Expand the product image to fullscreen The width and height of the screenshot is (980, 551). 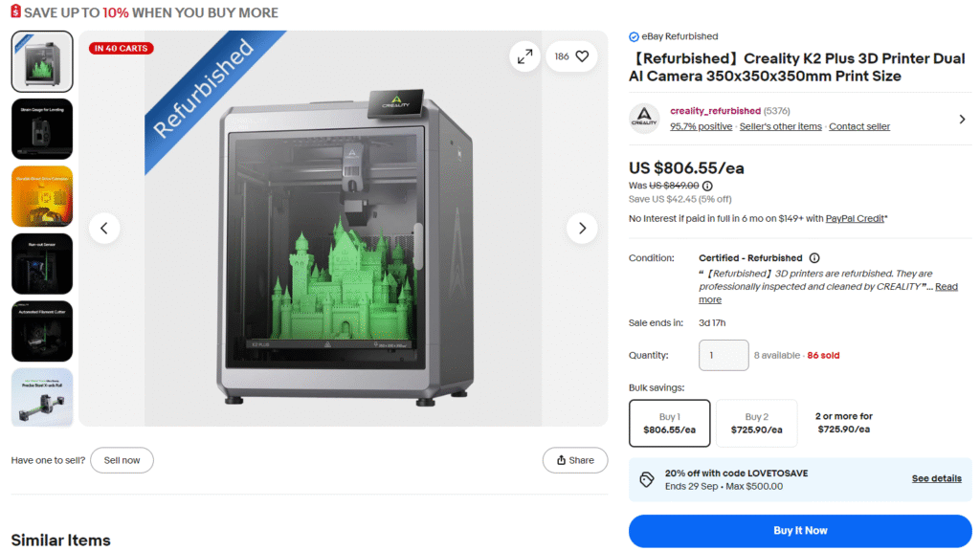point(524,56)
